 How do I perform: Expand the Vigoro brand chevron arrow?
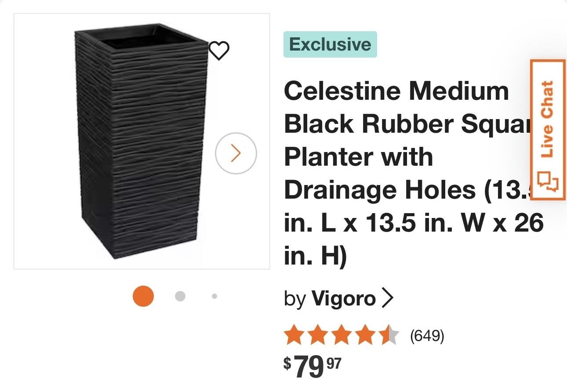click(387, 299)
